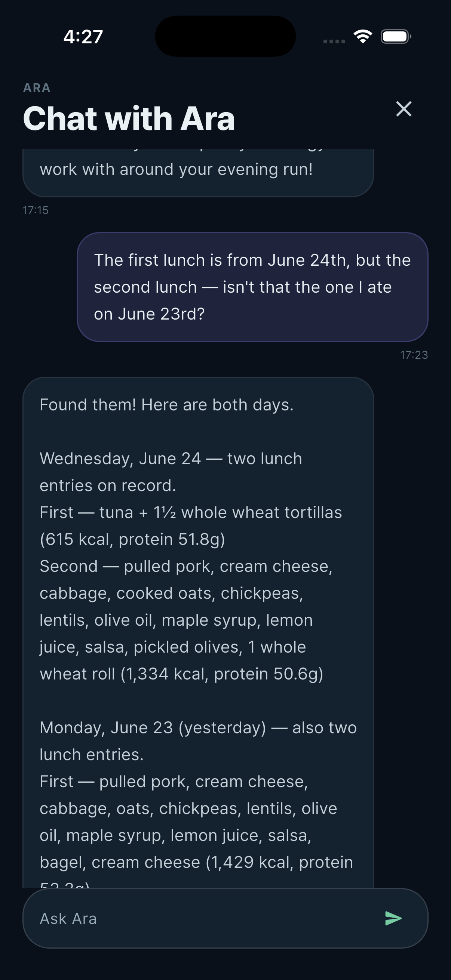This screenshot has height=980, width=451.
Task: Tap the 17:15 message timestamp
Action: coord(36,210)
